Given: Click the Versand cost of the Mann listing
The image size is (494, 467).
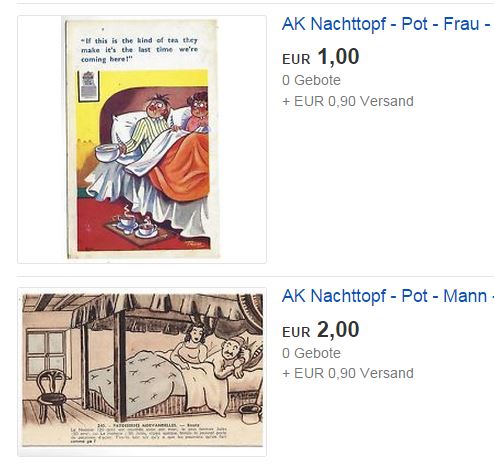Looking at the screenshot, I should point(348,373).
